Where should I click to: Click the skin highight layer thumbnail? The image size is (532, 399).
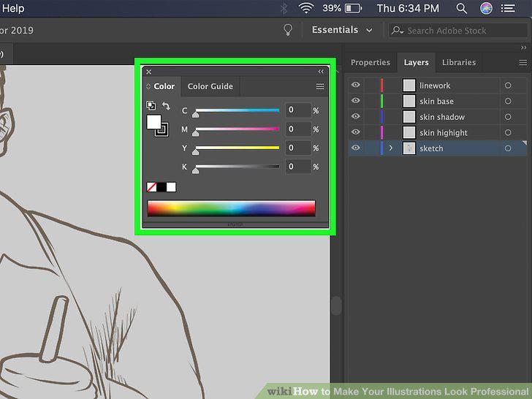pyautogui.click(x=408, y=132)
